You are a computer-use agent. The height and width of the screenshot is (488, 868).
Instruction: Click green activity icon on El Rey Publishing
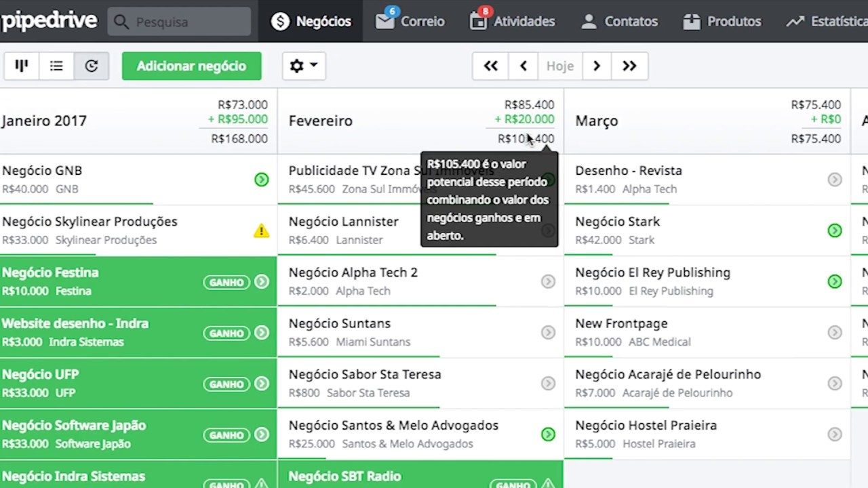click(x=835, y=281)
